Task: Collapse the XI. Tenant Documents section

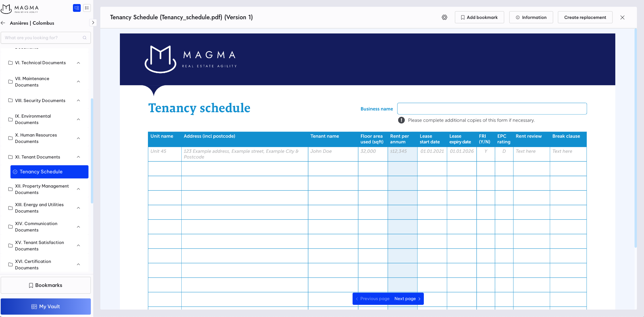Action: point(78,157)
